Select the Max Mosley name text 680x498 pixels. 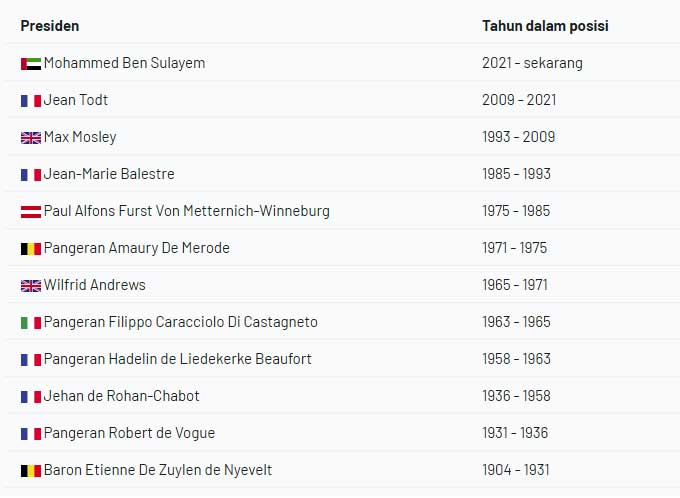(x=80, y=137)
